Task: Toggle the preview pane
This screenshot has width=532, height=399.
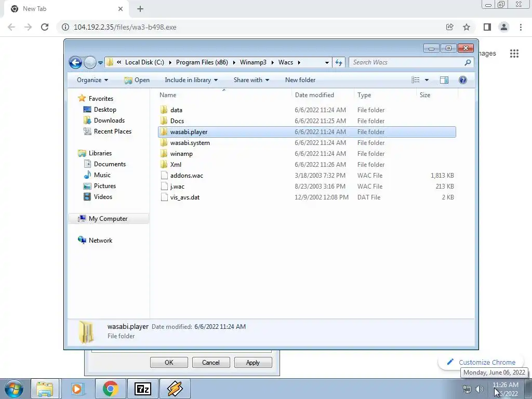Action: tap(444, 80)
